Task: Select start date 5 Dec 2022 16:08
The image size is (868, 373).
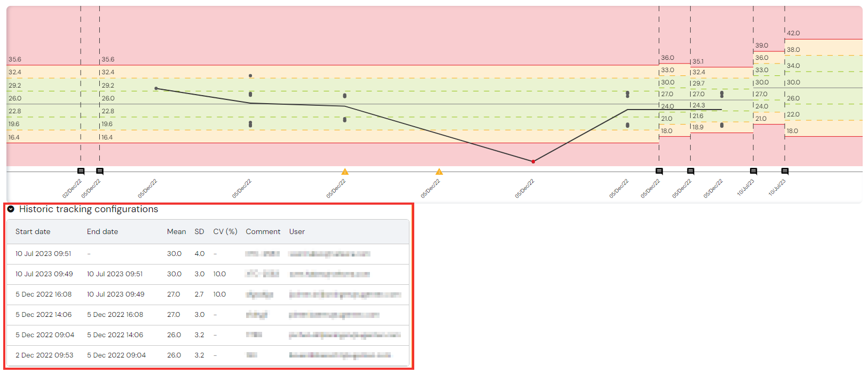Action: pos(43,294)
